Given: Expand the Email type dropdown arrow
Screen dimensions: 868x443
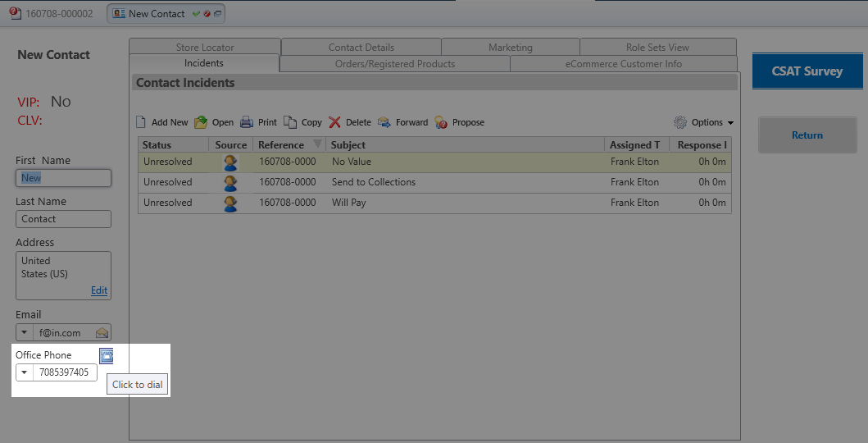Looking at the screenshot, I should [24, 333].
